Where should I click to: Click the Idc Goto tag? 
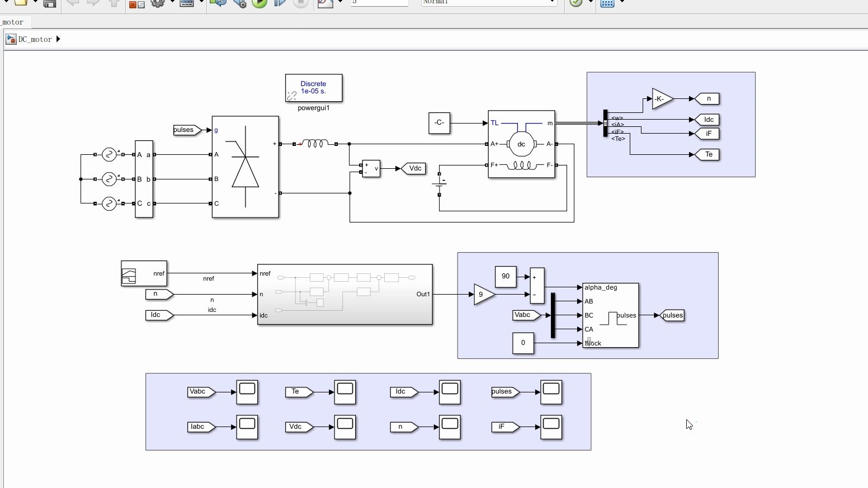tap(707, 120)
